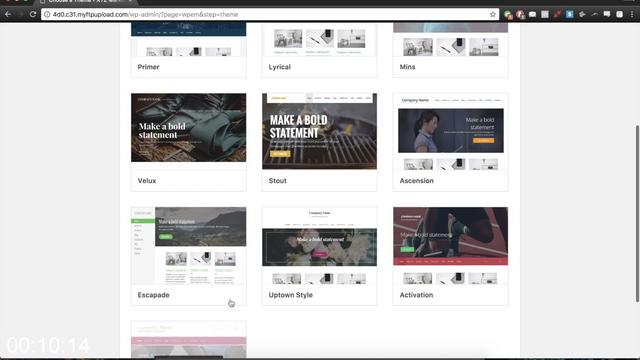The width and height of the screenshot is (640, 360).
Task: Click the Ascension theme name
Action: tap(416, 180)
